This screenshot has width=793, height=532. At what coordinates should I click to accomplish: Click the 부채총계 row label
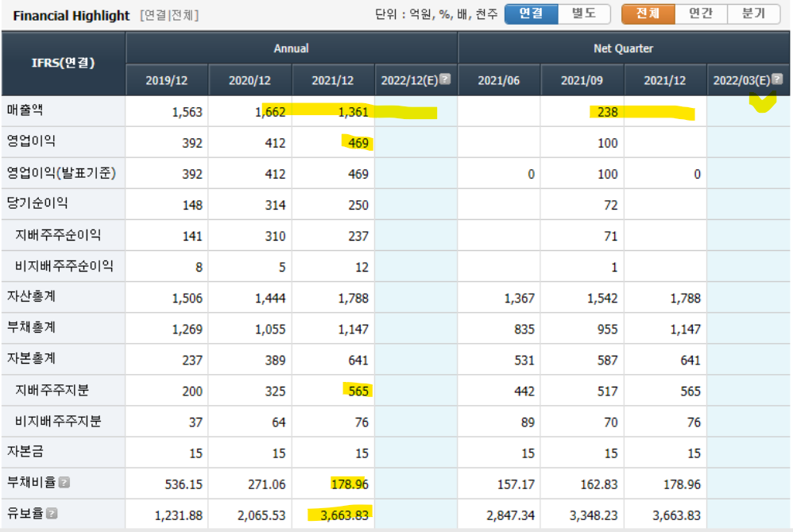31,327
